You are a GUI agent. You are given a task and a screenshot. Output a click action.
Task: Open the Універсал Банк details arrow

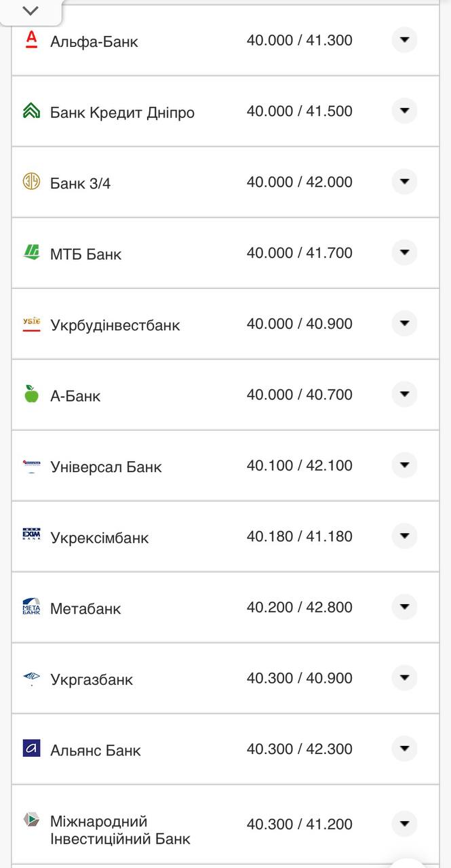pyautogui.click(x=404, y=465)
